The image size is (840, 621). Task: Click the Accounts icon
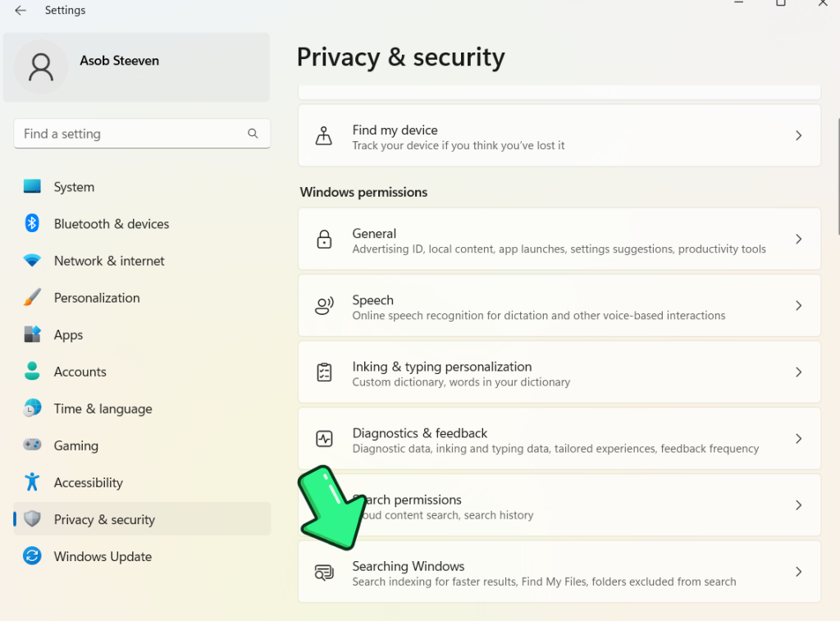click(32, 371)
